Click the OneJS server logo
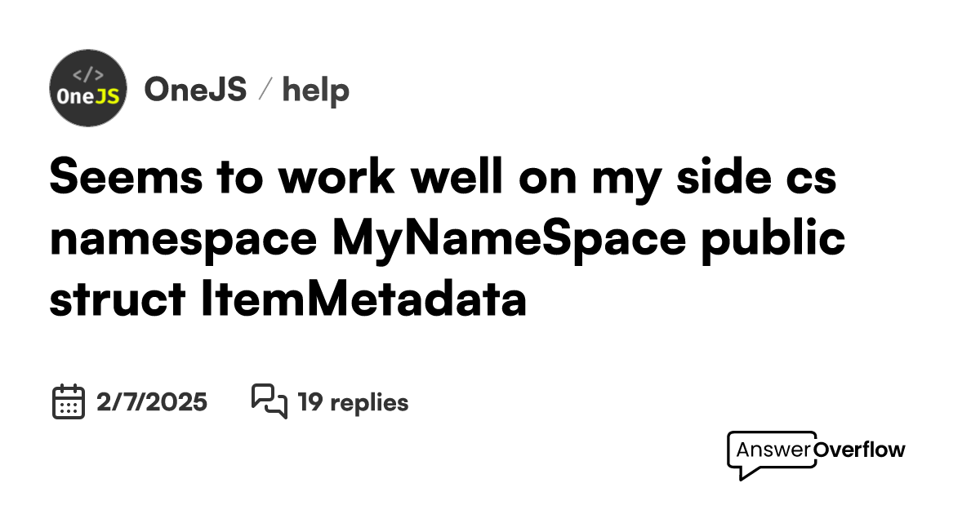This screenshot has width=980, height=514. 88,88
